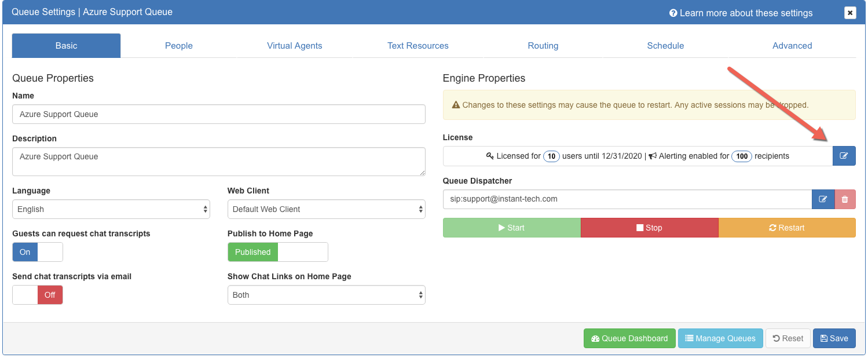Image resolution: width=868 pixels, height=358 pixels.
Task: Toggle Send chat transcripts via email switch
Action: [38, 295]
